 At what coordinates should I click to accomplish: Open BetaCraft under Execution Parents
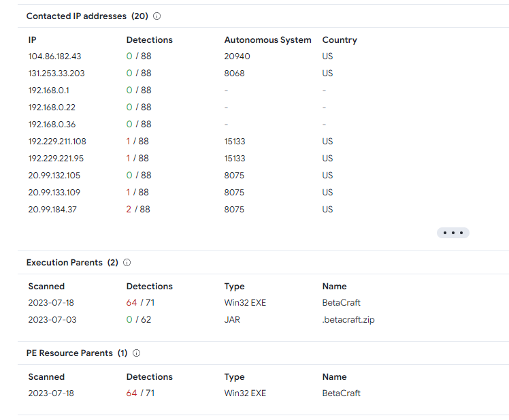click(341, 303)
